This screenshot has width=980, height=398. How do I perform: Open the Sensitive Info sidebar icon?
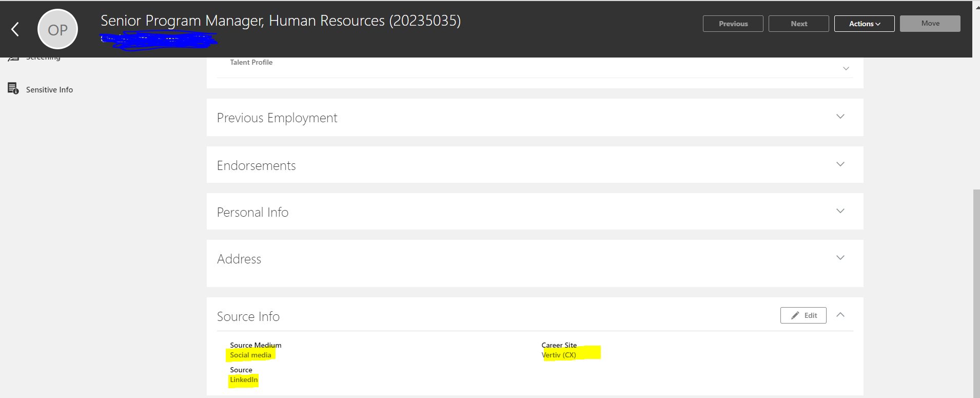[13, 89]
